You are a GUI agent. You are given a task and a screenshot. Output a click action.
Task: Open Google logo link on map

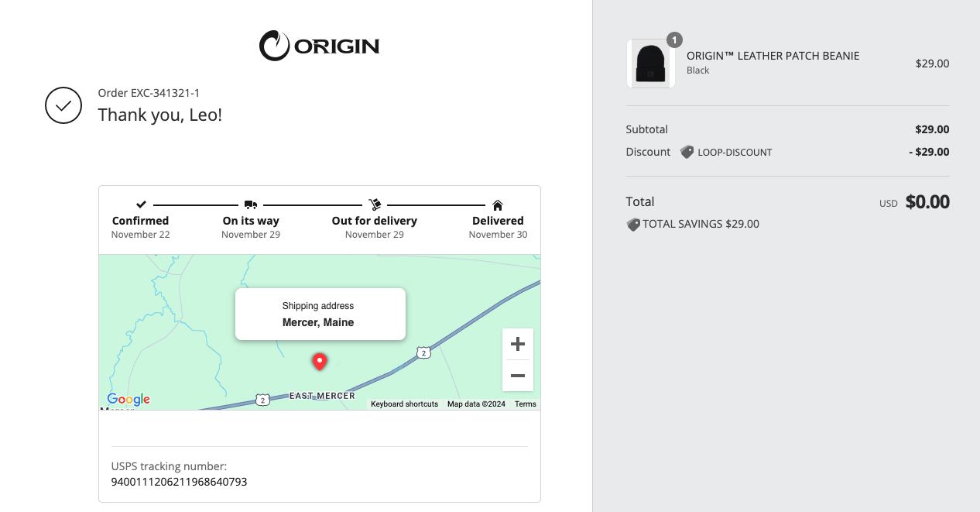click(128, 400)
